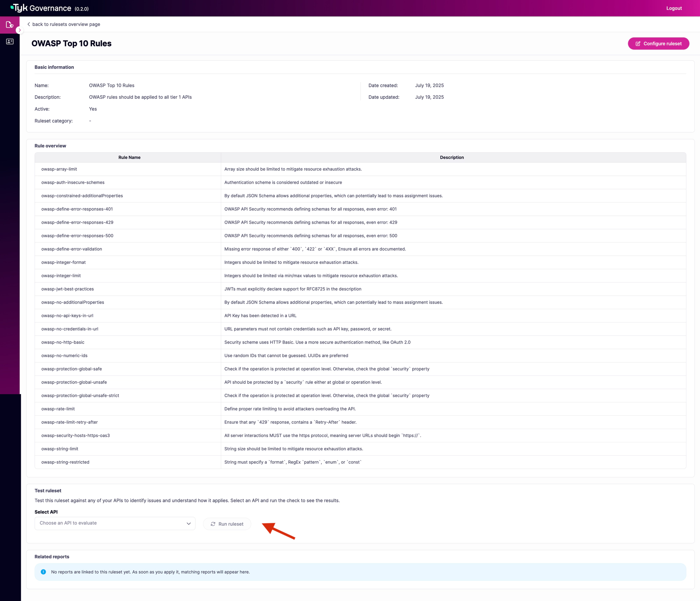Select the owasp-jwt-best-practices rule row
The width and height of the screenshot is (700, 601).
[x=68, y=289]
